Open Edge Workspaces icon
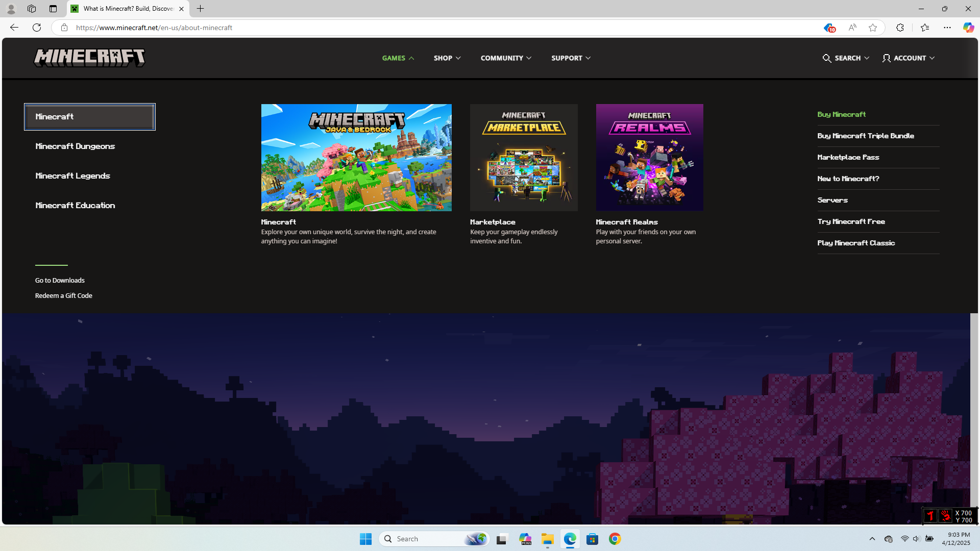Screen dimensions: 980x551 coord(32,9)
